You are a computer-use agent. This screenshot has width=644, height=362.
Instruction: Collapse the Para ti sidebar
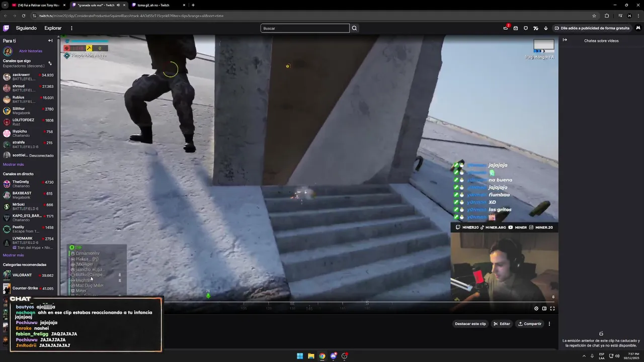[50, 41]
